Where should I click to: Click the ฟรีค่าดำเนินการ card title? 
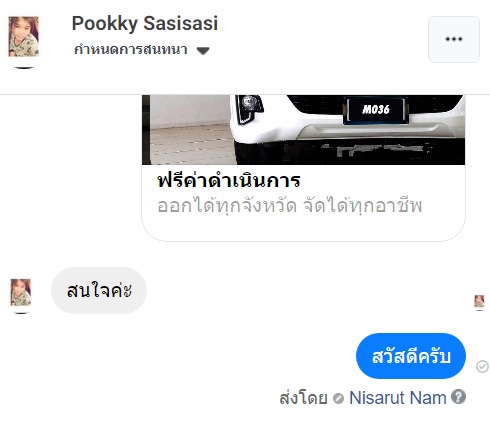click(229, 181)
